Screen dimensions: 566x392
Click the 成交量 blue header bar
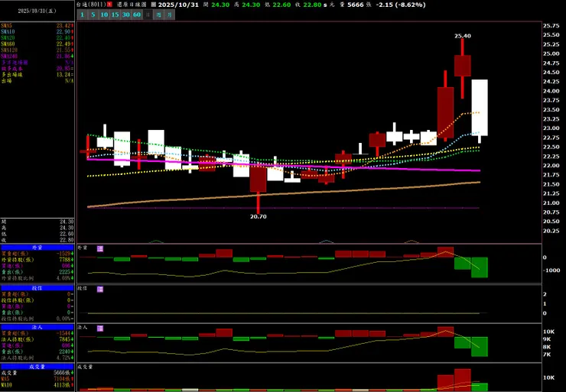(37, 367)
